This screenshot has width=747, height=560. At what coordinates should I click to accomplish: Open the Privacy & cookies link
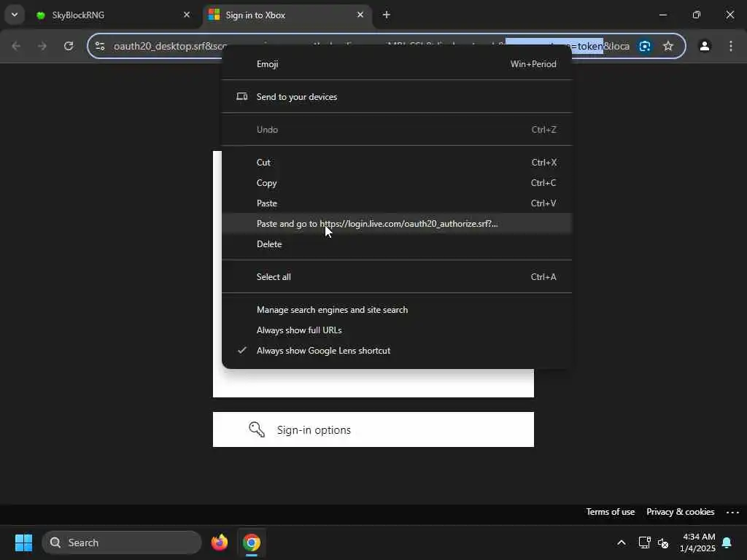pos(681,512)
